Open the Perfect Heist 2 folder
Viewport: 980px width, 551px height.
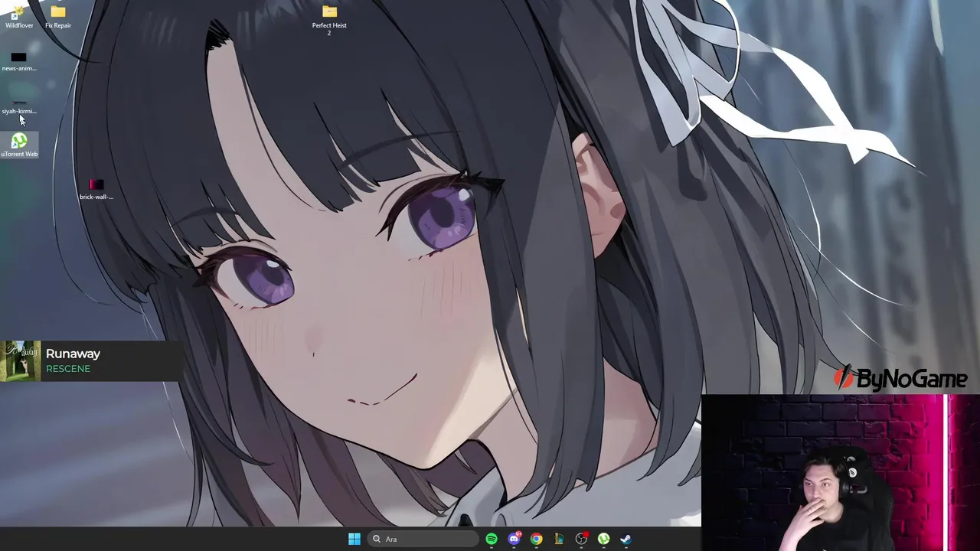329,20
